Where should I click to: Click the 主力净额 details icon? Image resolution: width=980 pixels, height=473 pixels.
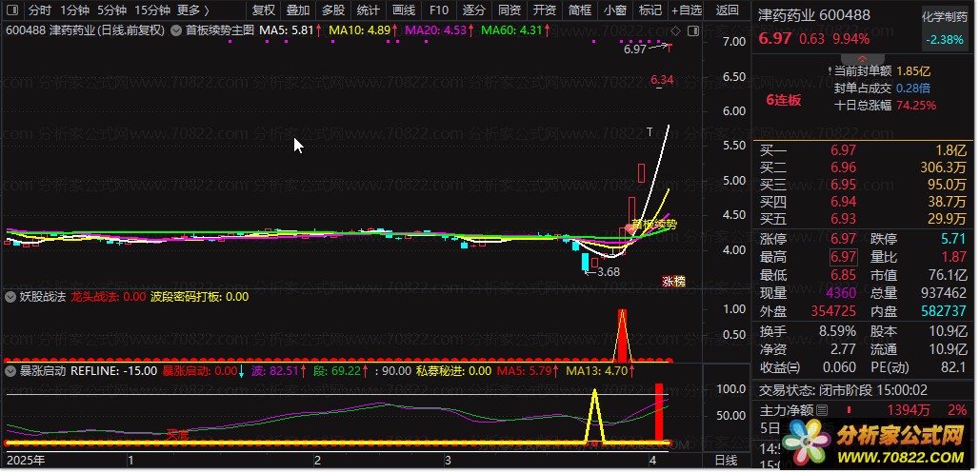(x=821, y=409)
